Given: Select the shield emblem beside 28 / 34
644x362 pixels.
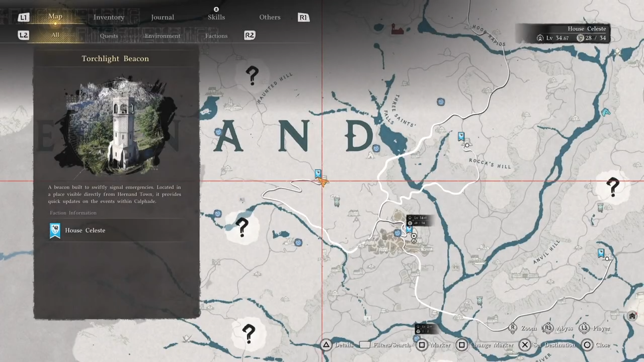Looking at the screenshot, I should (580, 38).
